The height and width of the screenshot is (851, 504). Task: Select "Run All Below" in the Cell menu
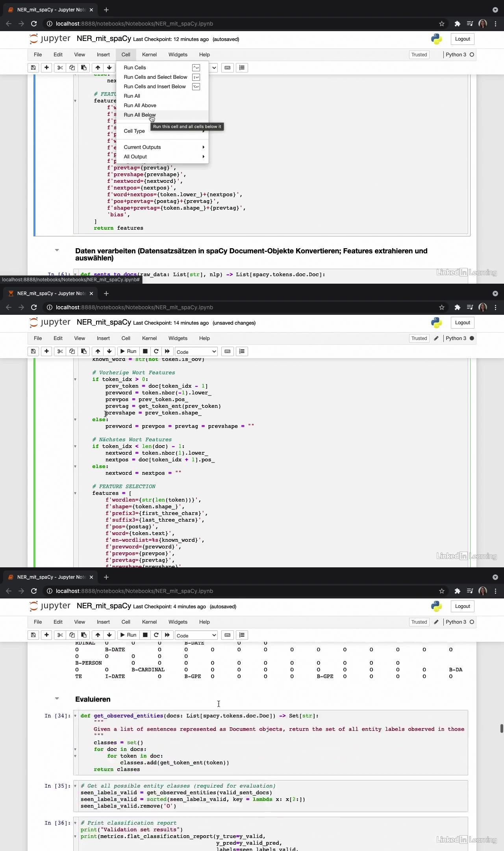(x=140, y=115)
